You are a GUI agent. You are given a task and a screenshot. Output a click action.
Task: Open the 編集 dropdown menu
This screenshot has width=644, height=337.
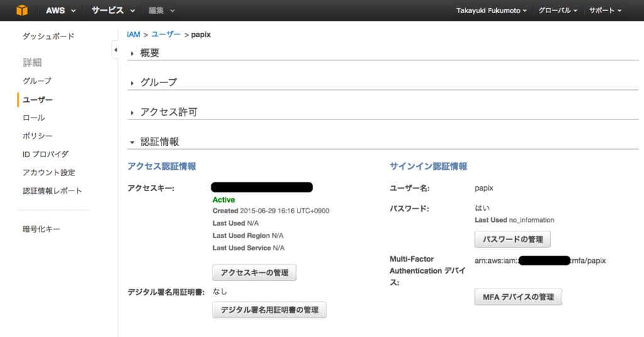162,11
